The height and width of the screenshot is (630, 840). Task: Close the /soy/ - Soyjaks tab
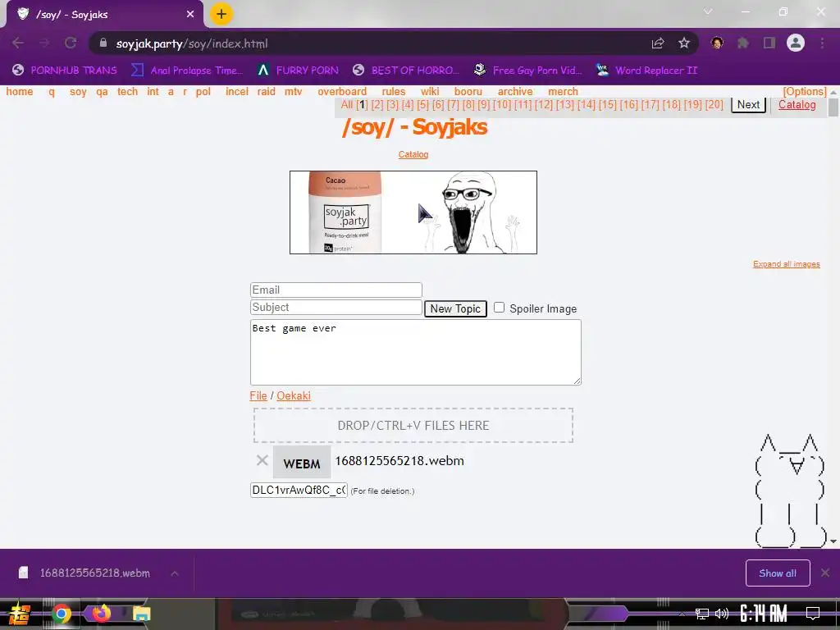coord(190,15)
